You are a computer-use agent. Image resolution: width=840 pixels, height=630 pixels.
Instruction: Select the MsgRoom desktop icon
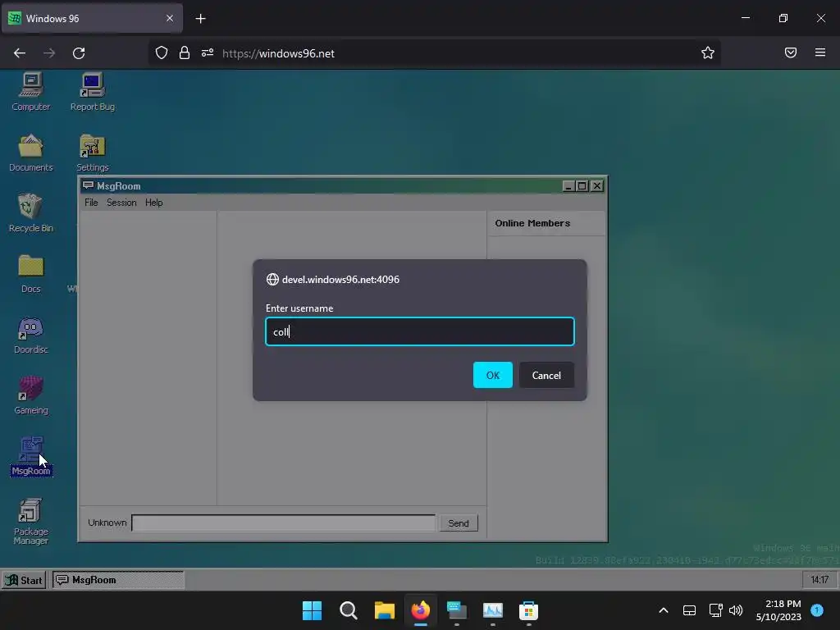pos(31,456)
